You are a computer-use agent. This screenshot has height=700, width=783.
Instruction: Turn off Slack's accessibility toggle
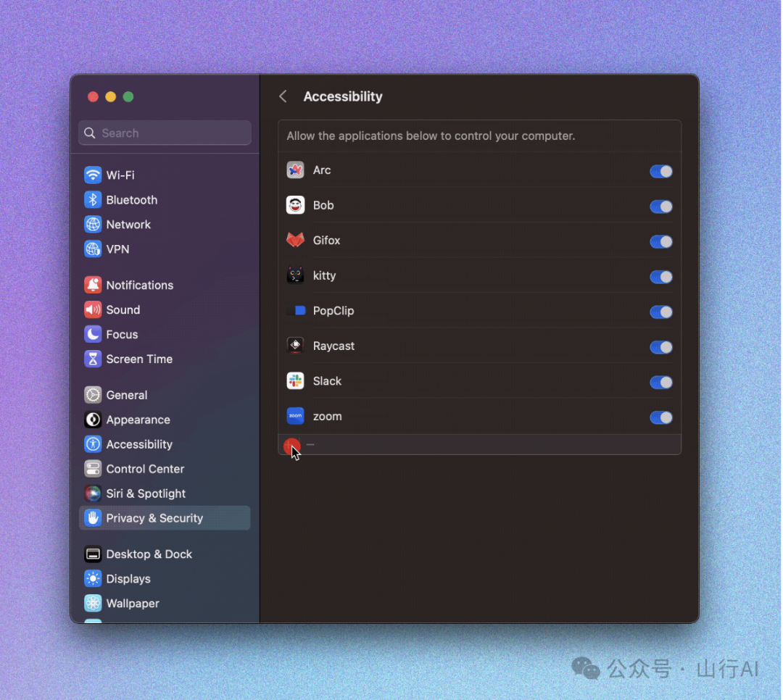[x=661, y=383]
